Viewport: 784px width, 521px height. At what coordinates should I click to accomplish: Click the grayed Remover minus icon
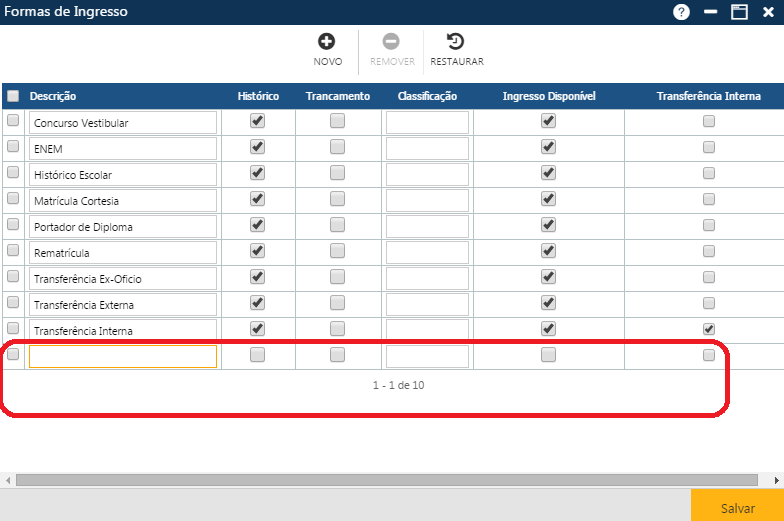coord(392,42)
